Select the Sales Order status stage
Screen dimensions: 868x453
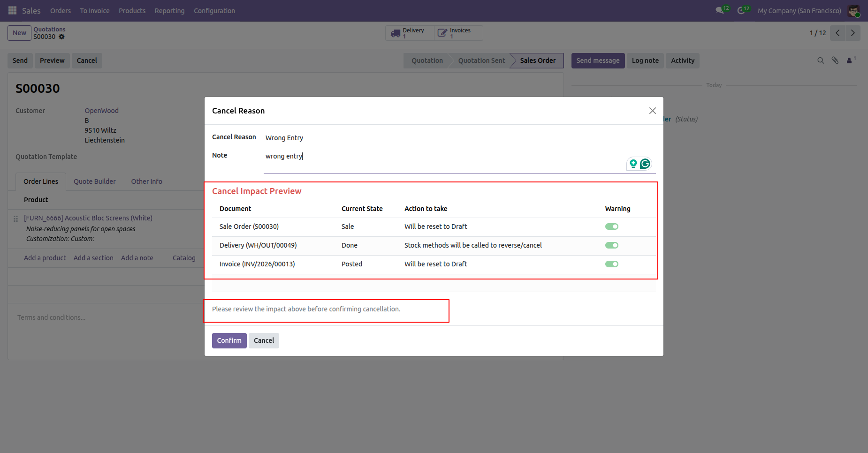pos(538,60)
